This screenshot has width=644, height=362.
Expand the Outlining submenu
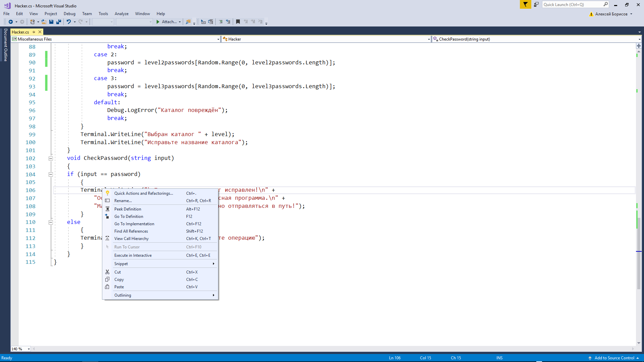[x=164, y=295]
